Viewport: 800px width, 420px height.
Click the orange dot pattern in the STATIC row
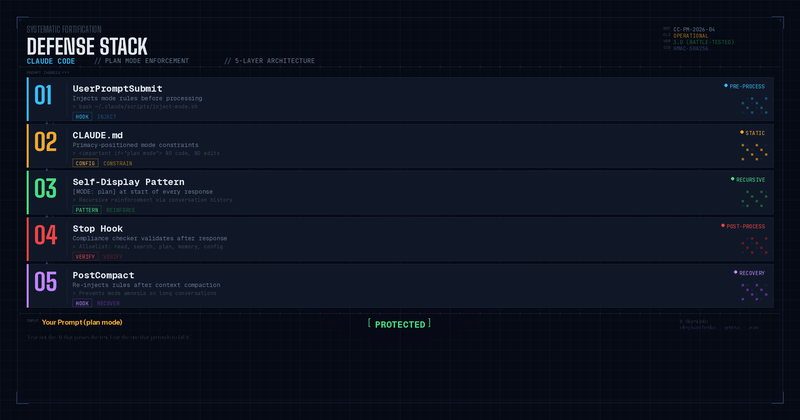tap(753, 151)
